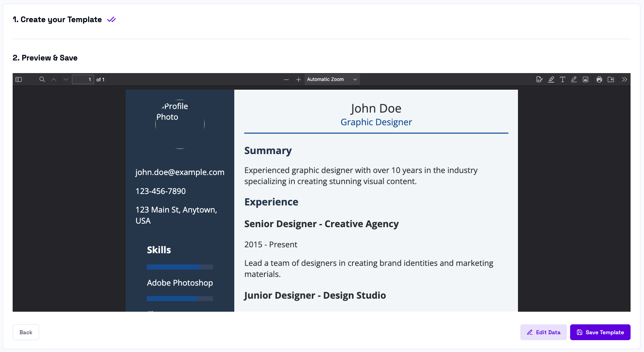Click the double checkmark completion icon
The width and height of the screenshot is (644, 352).
(111, 20)
